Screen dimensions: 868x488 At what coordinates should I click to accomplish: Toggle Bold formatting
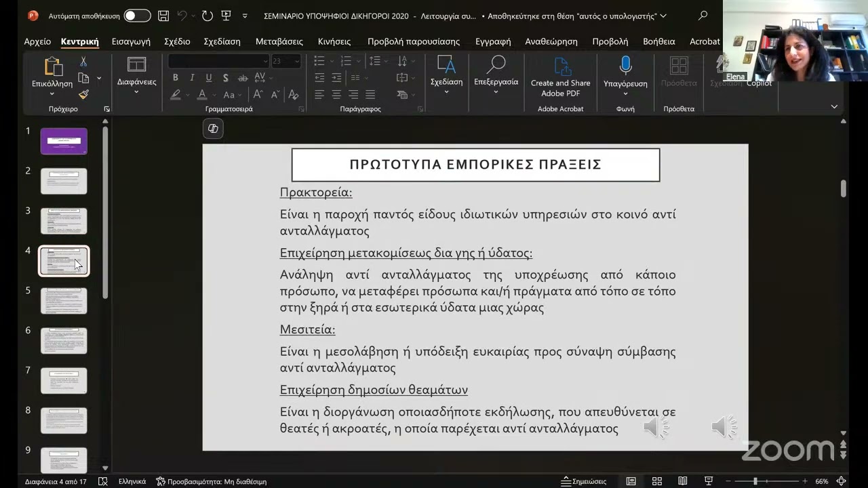click(x=175, y=77)
